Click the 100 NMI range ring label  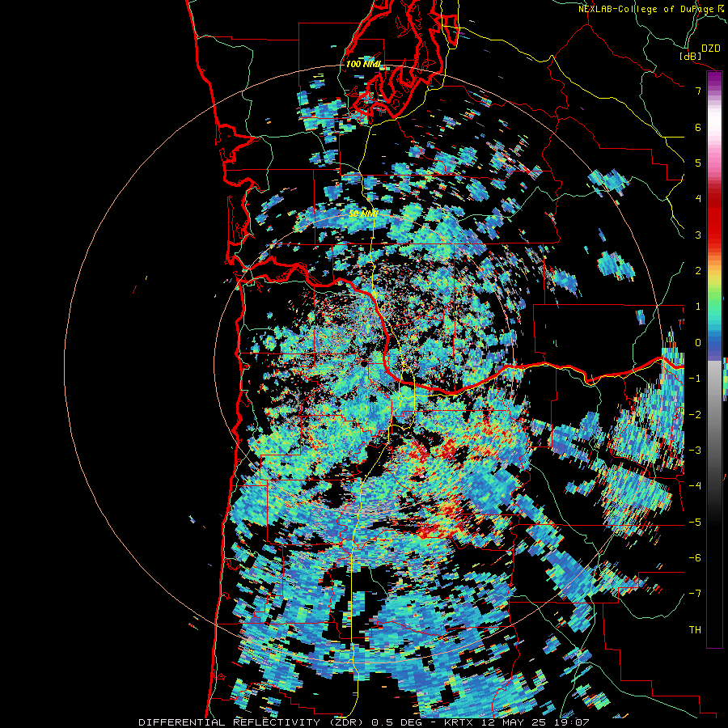(x=363, y=64)
